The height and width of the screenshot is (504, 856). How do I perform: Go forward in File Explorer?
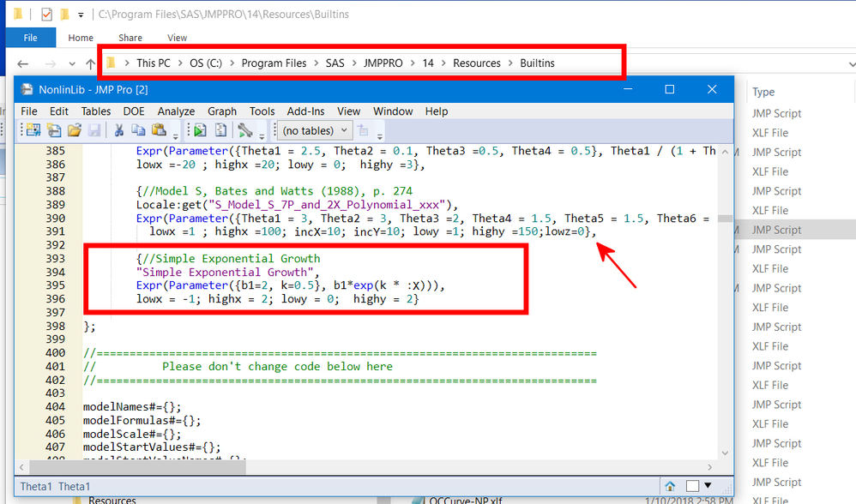(51, 63)
